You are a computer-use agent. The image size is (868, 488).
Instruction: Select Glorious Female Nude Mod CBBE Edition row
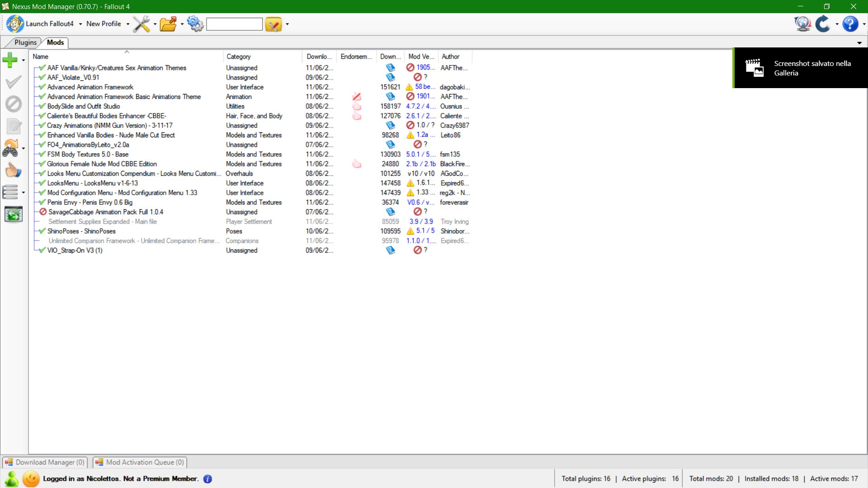(251, 164)
